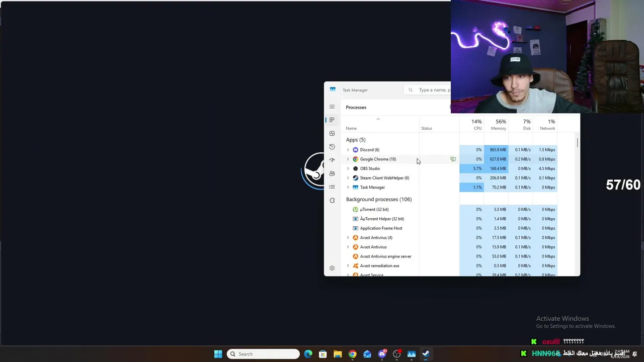Click the Discord process icon
The height and width of the screenshot is (362, 644).
pyautogui.click(x=355, y=150)
